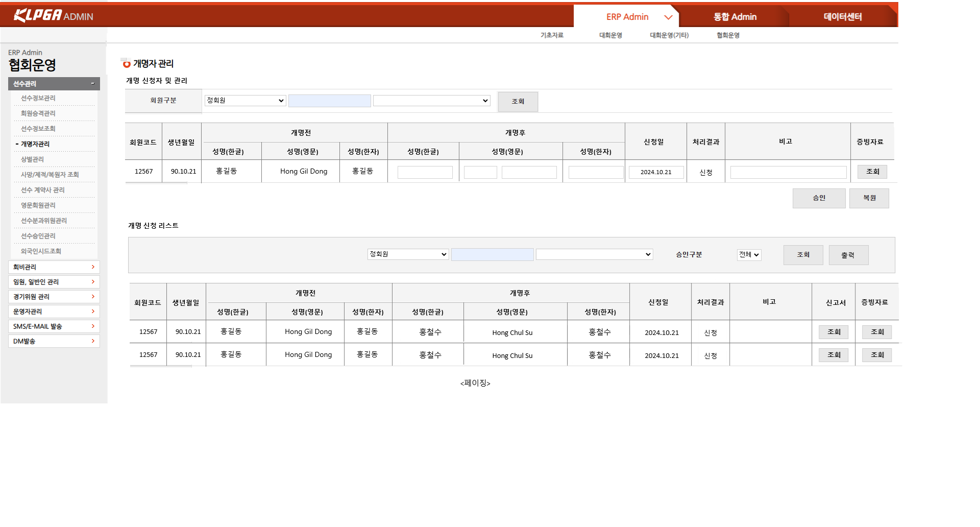The width and height of the screenshot is (980, 527).
Task: Click 홍철수 한글 name in second list row
Action: click(x=430, y=355)
